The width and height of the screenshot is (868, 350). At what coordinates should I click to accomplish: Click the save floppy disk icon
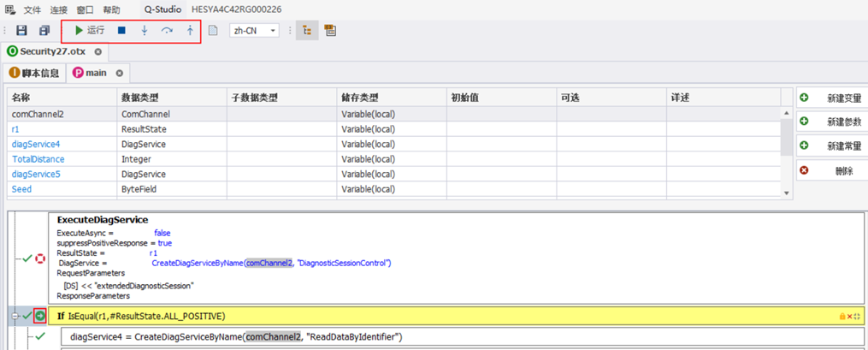point(21,31)
